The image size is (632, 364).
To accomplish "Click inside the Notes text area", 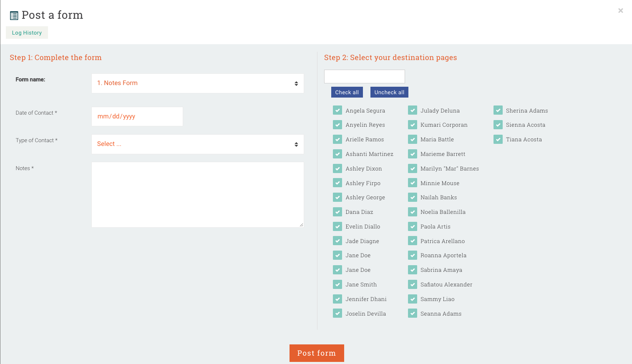I will tap(197, 195).
